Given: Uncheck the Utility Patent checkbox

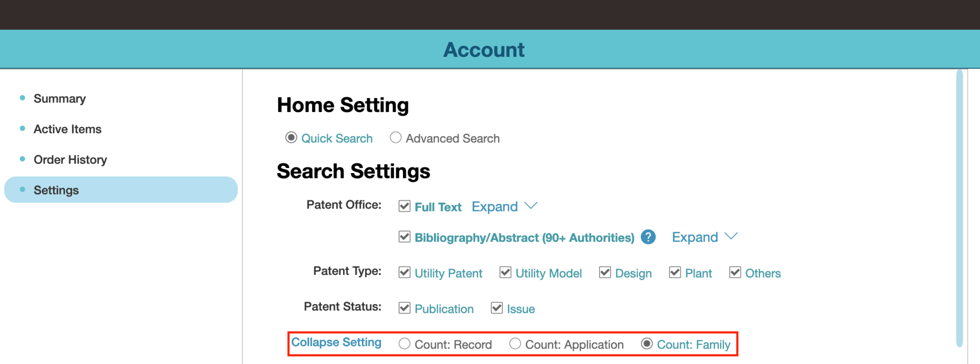Looking at the screenshot, I should tap(404, 273).
